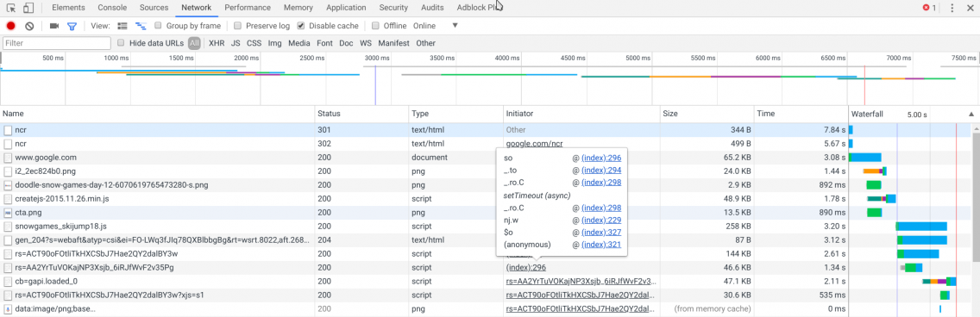
Task: Toggle the blue filter funnel icon
Action: (72, 26)
